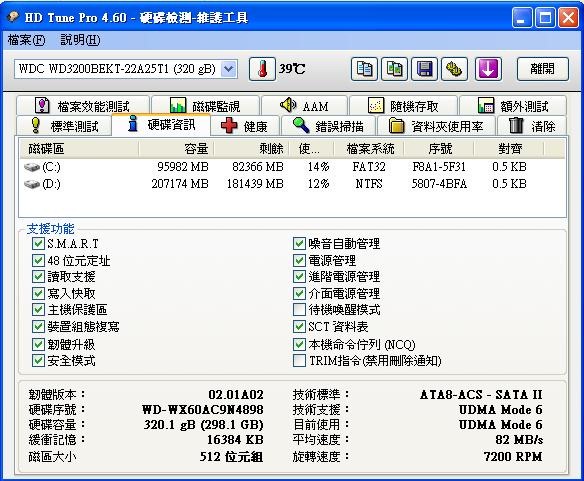Click the copy screenshot toolbar icon
The image size is (584, 481).
tap(394, 69)
